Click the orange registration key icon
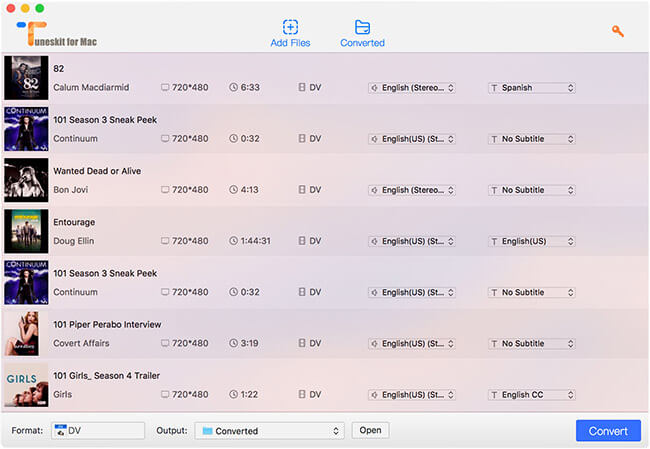 pyautogui.click(x=618, y=31)
